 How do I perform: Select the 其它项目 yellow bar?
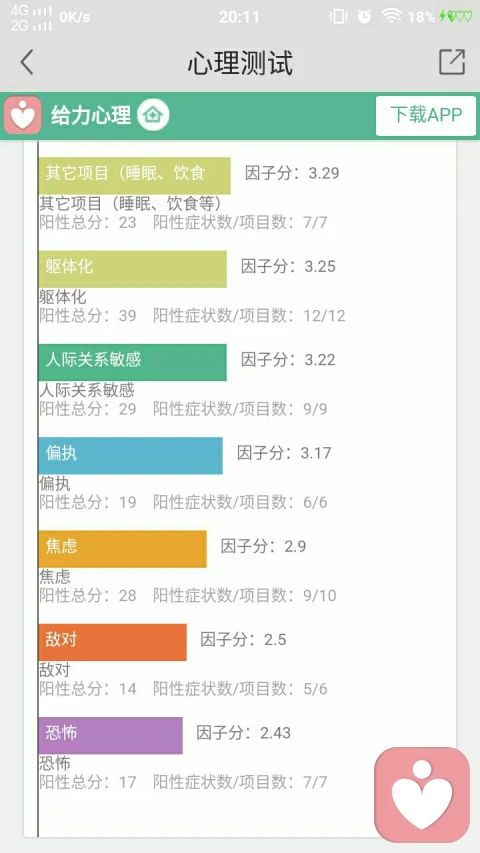point(134,176)
